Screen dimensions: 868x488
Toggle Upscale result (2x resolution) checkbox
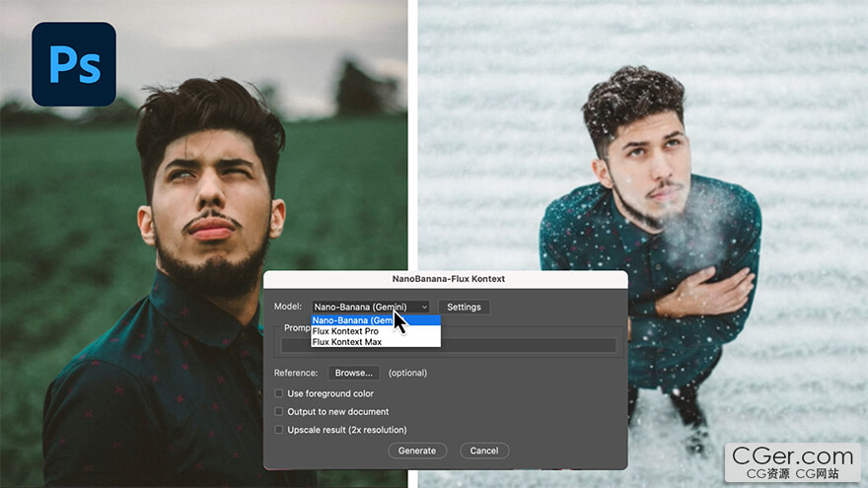279,430
